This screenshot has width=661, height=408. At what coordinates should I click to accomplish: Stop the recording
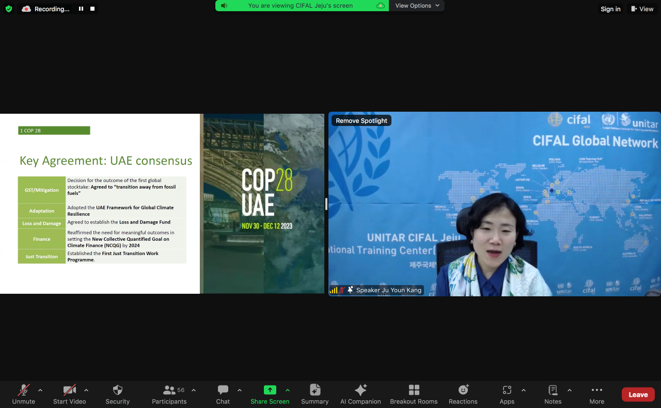tap(92, 8)
